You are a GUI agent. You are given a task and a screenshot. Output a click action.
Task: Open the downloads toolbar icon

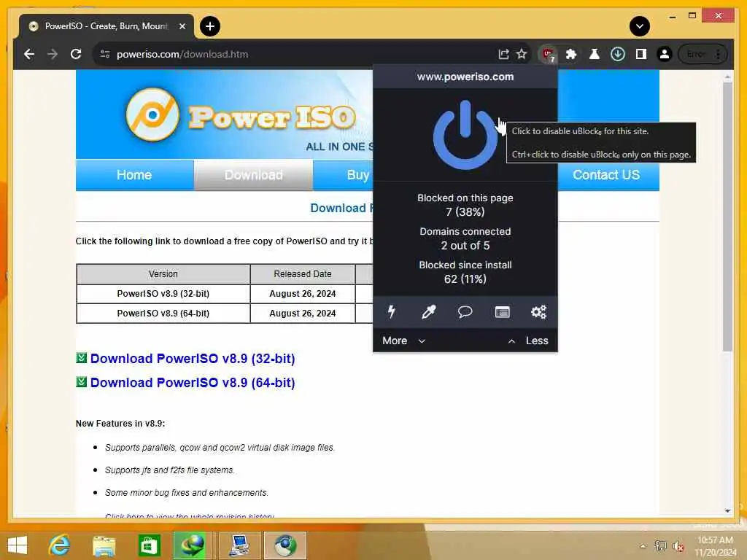click(617, 54)
